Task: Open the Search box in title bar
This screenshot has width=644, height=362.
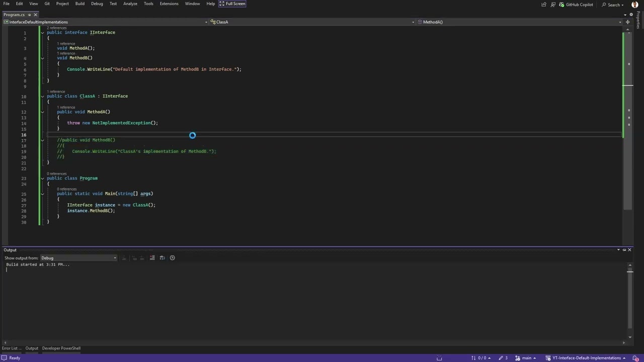Action: pos(613,5)
